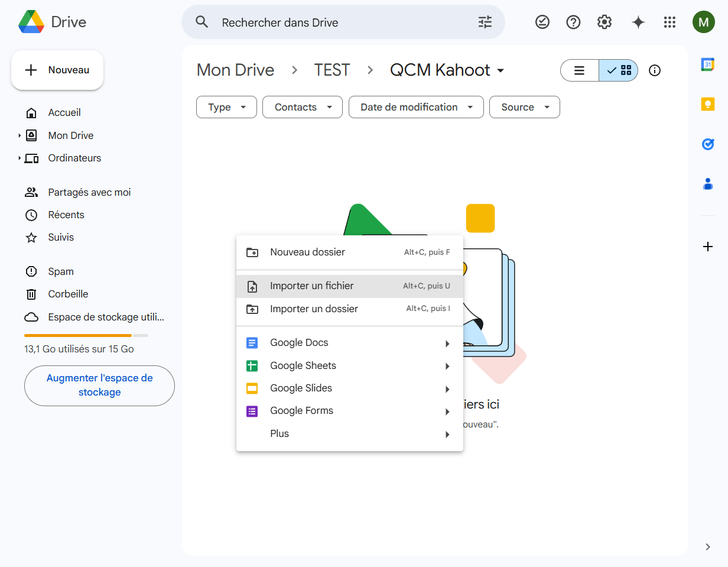
Task: Open the Contacts filter dropdown
Action: (303, 107)
